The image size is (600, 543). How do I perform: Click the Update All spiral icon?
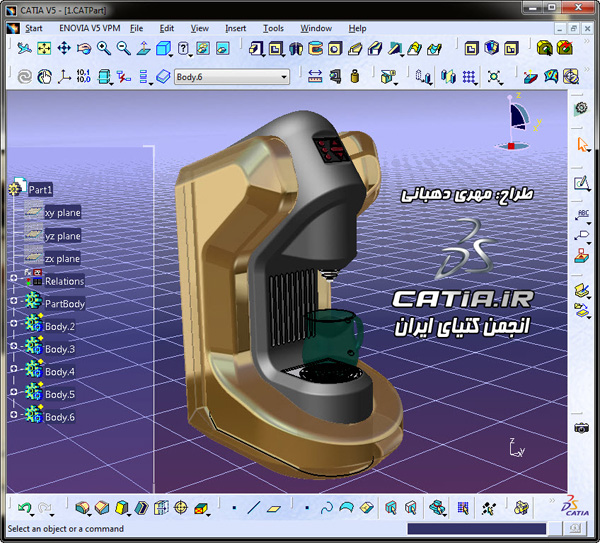25,77
